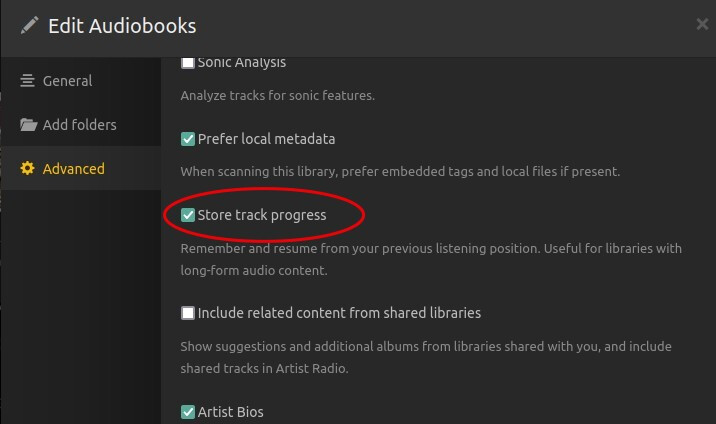This screenshot has height=424, width=716.
Task: Click the Store track progress label
Action: point(262,215)
